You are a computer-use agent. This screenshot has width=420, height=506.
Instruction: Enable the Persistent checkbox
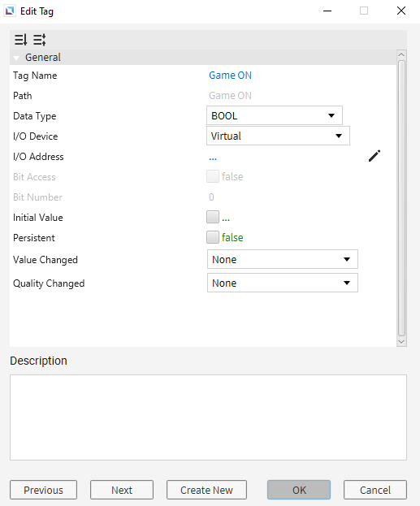click(x=213, y=237)
